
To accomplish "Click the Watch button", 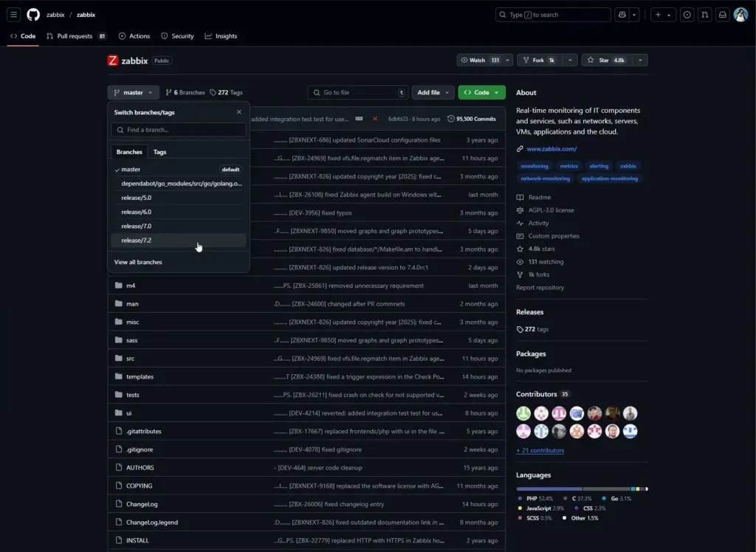I will (480, 61).
